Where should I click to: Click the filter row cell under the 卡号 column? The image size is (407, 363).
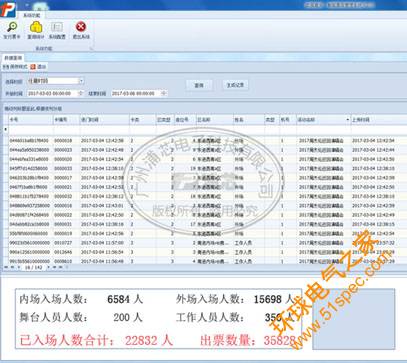(x=31, y=129)
